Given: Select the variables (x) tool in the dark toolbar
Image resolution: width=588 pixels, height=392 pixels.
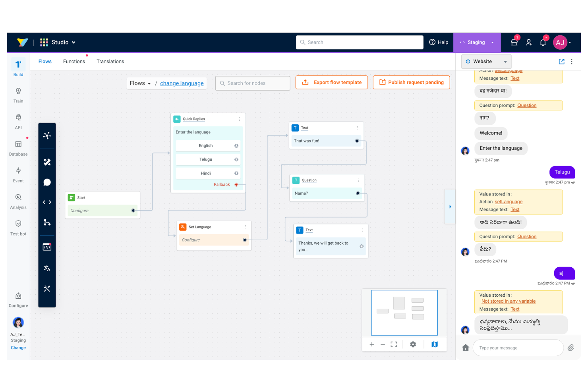Looking at the screenshot, I should coord(47,247).
